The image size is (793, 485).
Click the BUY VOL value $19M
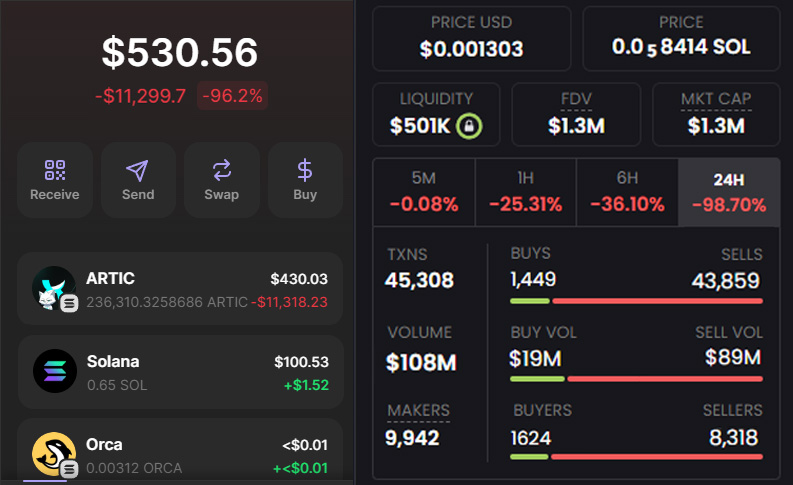click(535, 359)
